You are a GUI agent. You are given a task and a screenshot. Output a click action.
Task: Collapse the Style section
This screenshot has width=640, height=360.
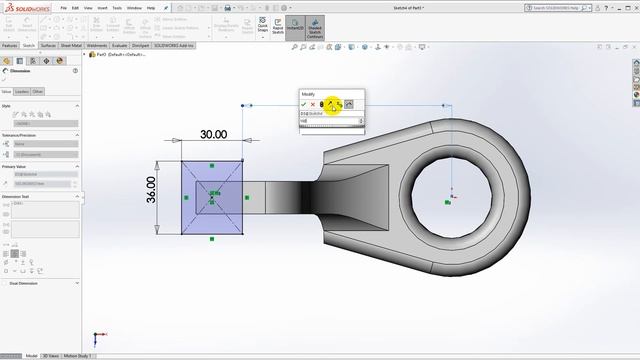[77, 106]
